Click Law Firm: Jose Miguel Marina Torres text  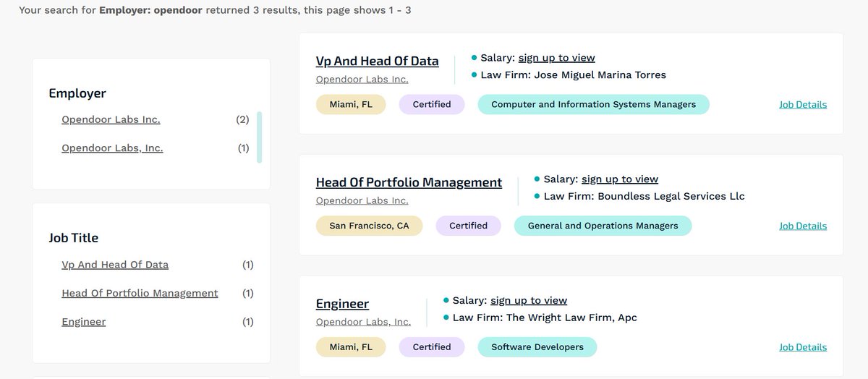point(574,75)
